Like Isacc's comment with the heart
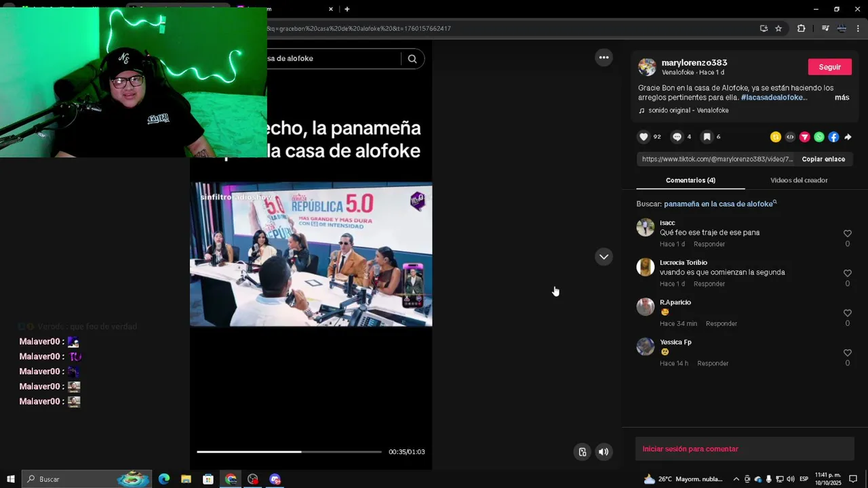Image resolution: width=868 pixels, height=488 pixels. [847, 234]
